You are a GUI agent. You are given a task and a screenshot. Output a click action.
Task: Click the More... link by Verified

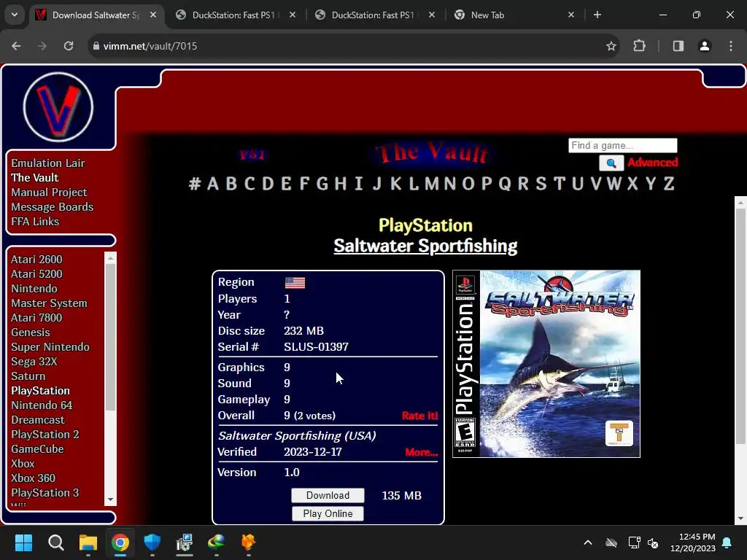(x=421, y=452)
